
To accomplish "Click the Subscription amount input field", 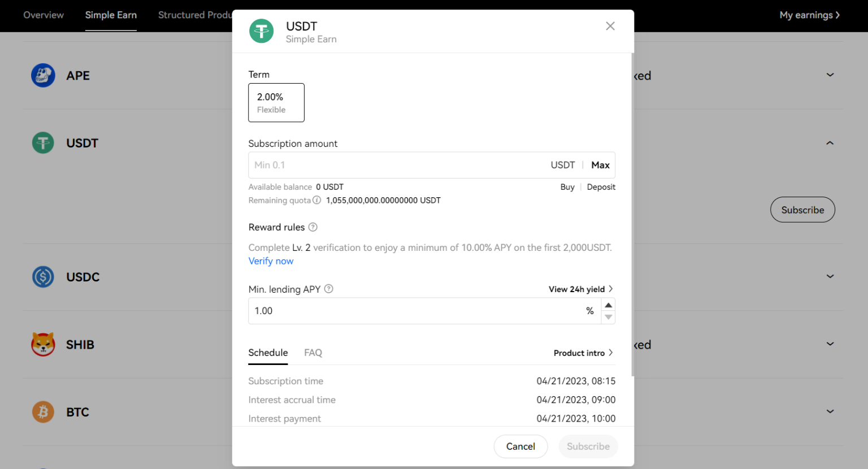I will 396,165.
